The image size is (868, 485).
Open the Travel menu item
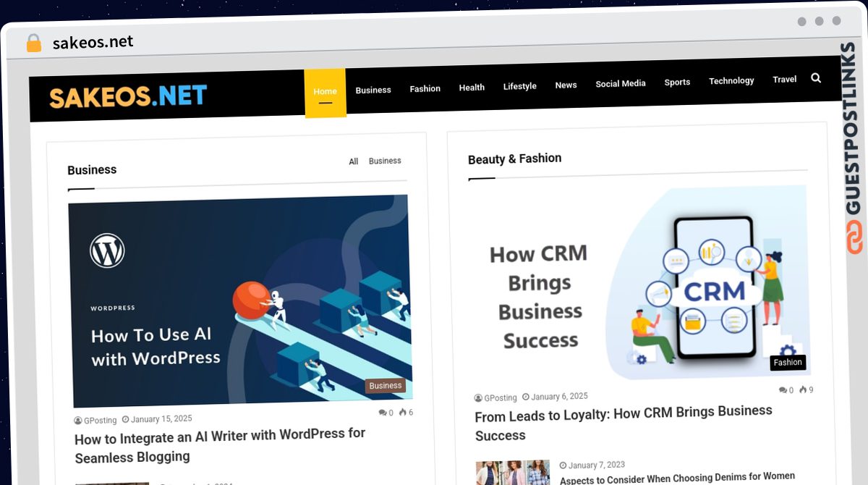[x=784, y=79]
